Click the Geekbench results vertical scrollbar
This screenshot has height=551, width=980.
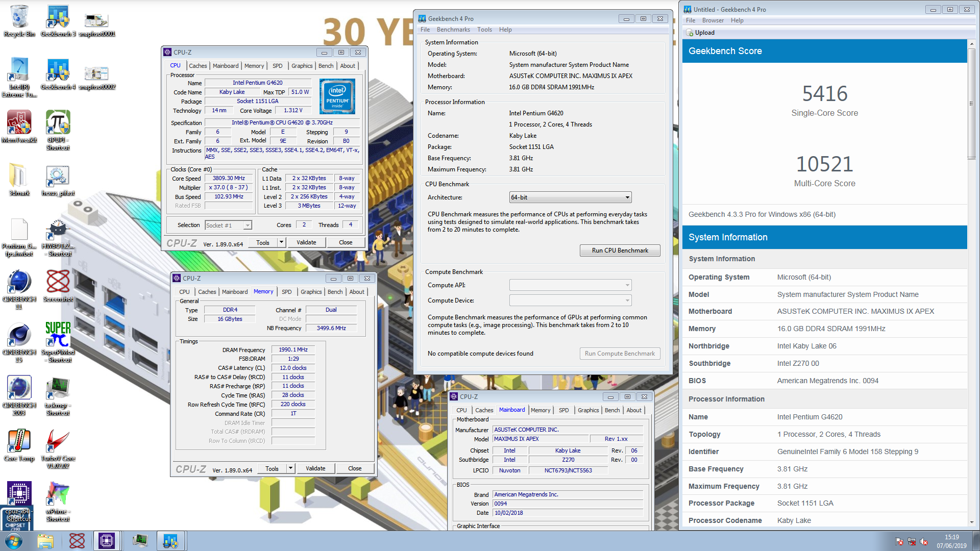(971, 104)
